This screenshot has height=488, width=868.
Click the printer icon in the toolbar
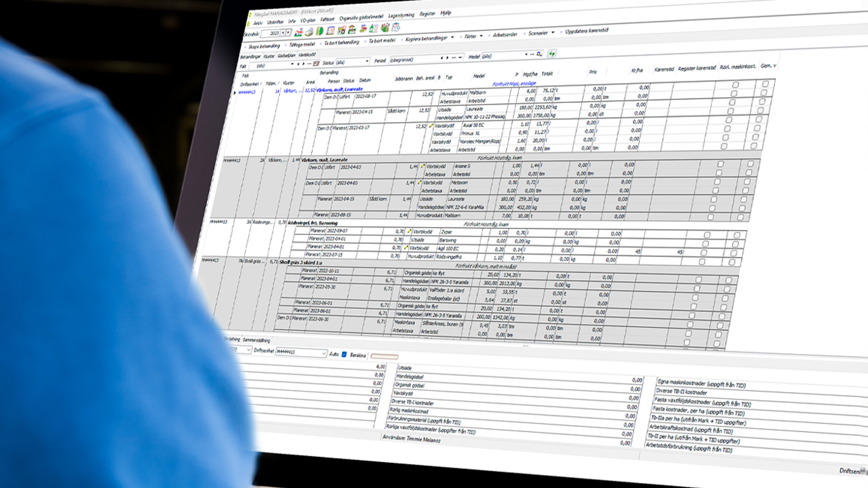(x=308, y=31)
